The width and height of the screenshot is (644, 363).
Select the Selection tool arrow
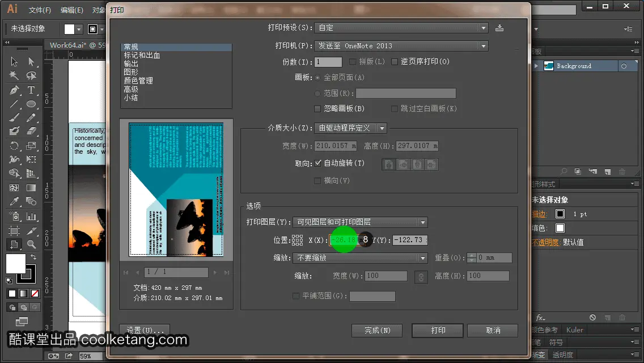(14, 62)
